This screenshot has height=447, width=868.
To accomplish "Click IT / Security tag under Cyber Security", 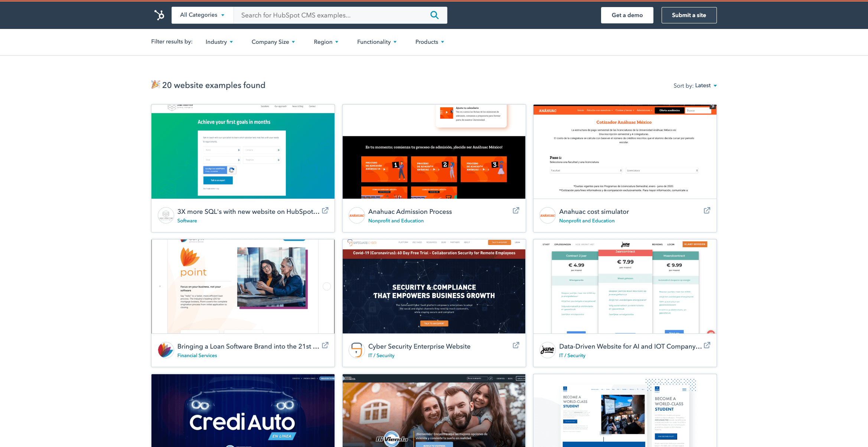I will 381,355.
